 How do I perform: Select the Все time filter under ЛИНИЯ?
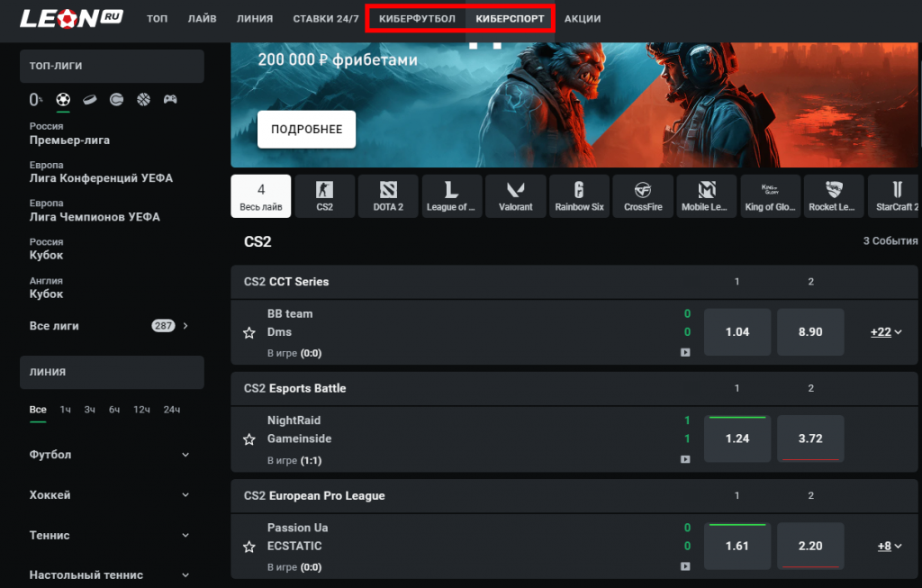(x=38, y=410)
